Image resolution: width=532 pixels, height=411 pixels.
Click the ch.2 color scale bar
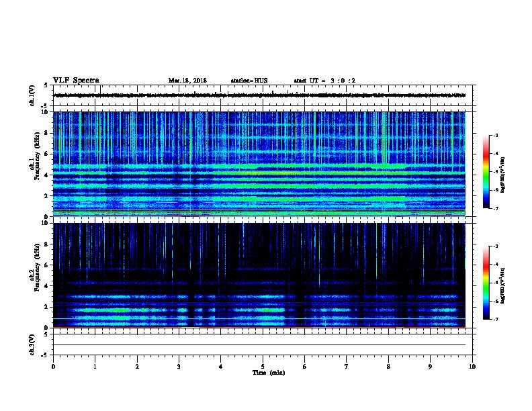click(486, 283)
